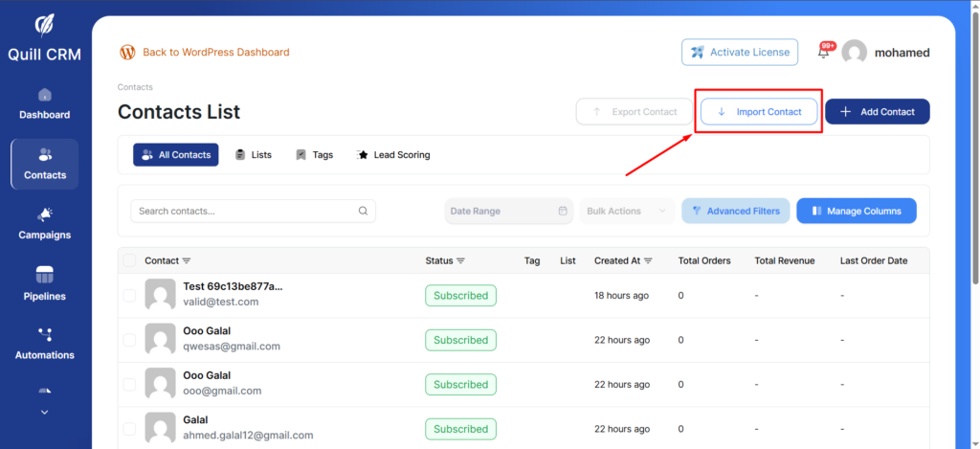Click the Search contacts input field
The image size is (980, 449).
[244, 212]
